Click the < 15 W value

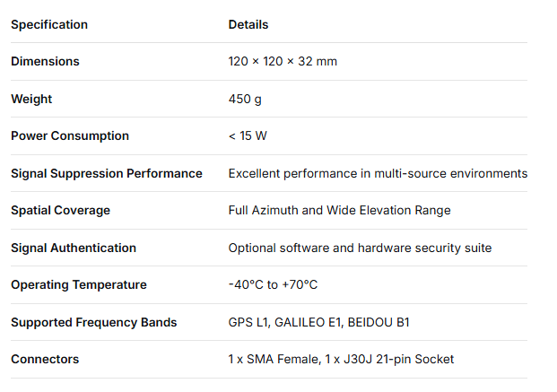pos(248,135)
